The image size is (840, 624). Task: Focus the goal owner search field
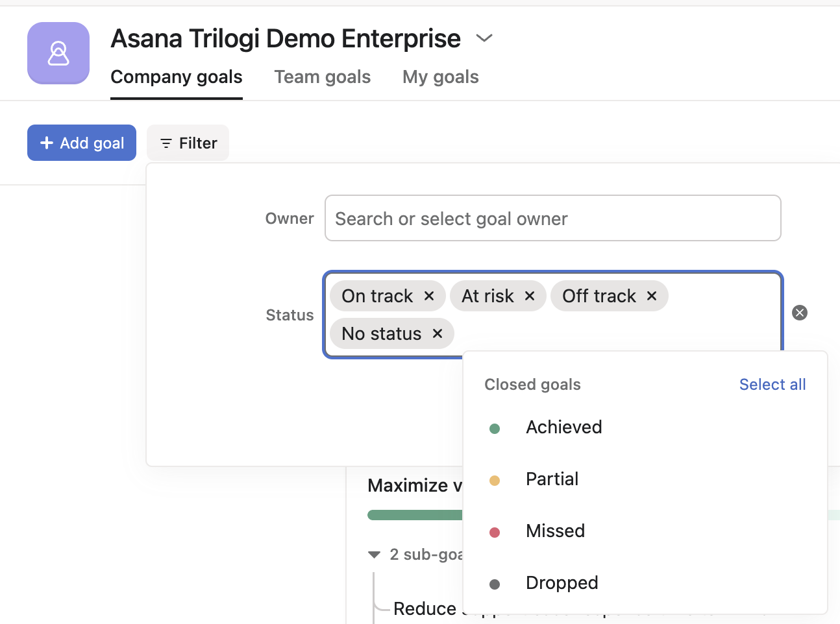pyautogui.click(x=552, y=219)
